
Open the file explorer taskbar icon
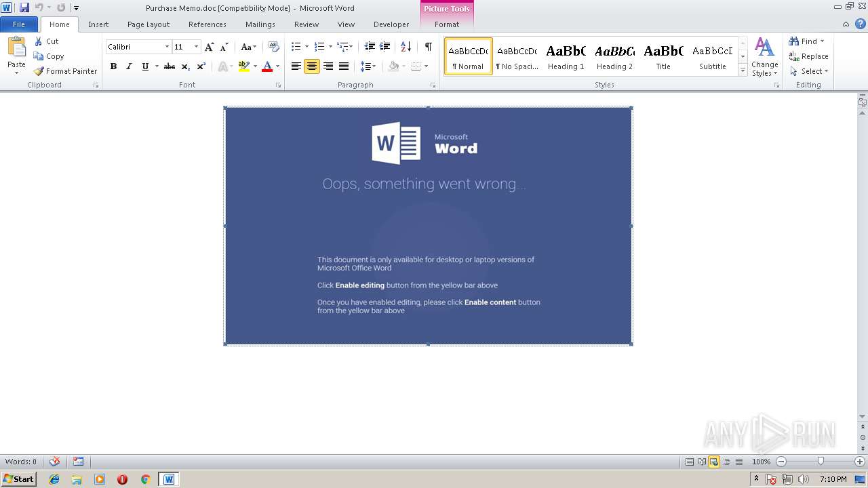tap(77, 479)
